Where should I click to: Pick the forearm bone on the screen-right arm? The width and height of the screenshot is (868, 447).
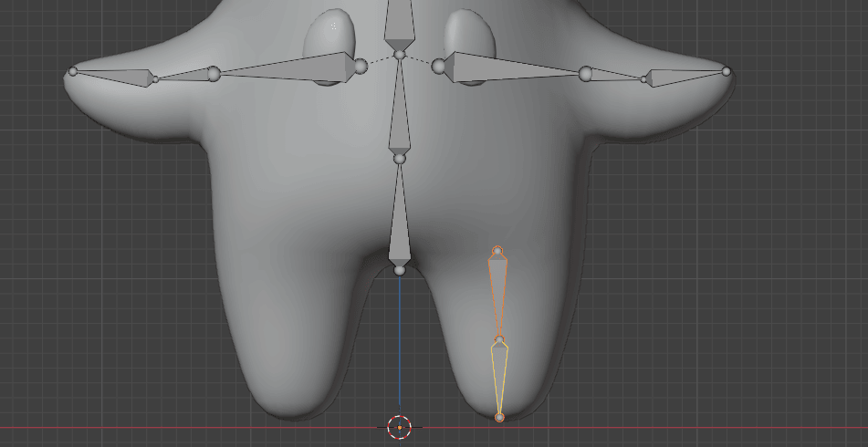(613, 77)
